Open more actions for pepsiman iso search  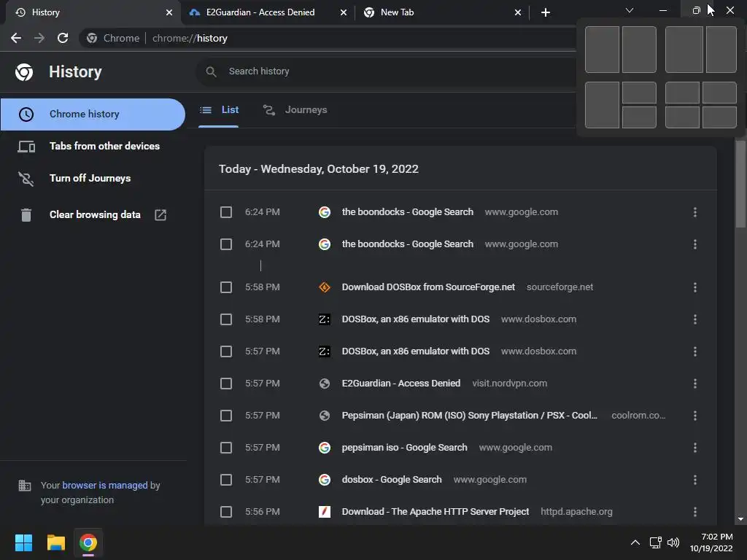pyautogui.click(x=695, y=448)
